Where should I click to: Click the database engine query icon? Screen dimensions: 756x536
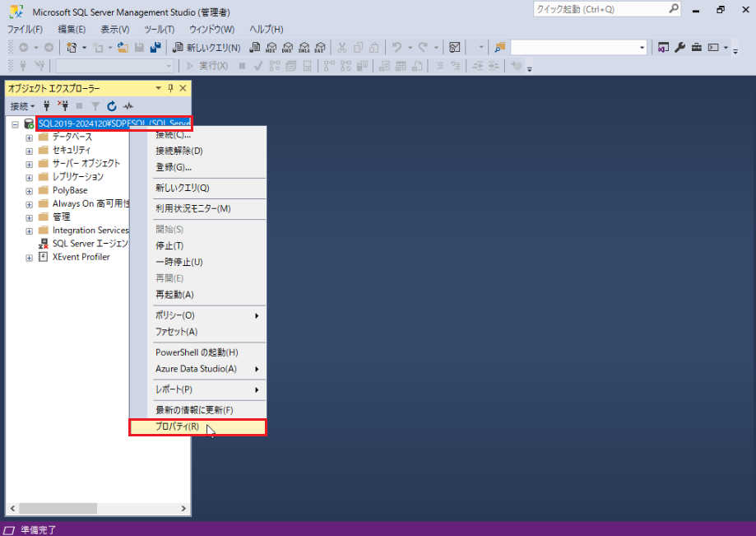[x=255, y=47]
